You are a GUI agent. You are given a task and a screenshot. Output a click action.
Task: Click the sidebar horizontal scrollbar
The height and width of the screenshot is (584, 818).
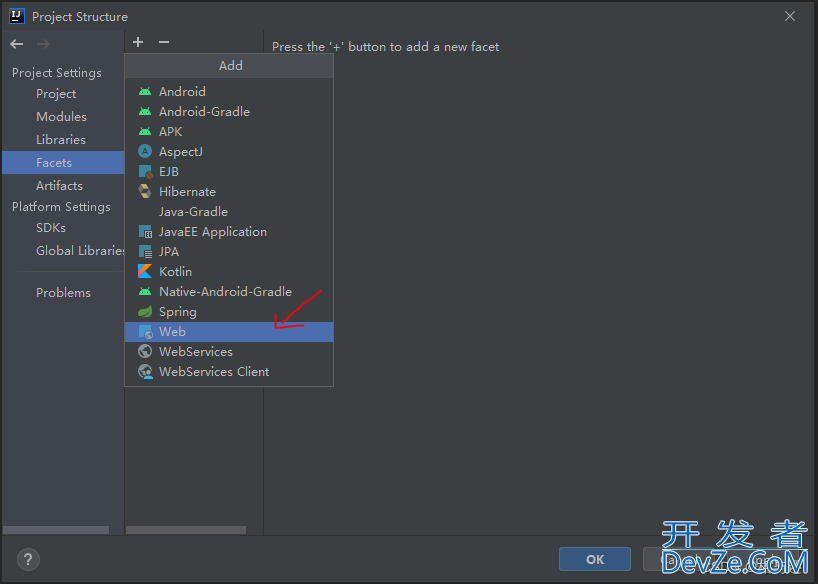[x=56, y=530]
